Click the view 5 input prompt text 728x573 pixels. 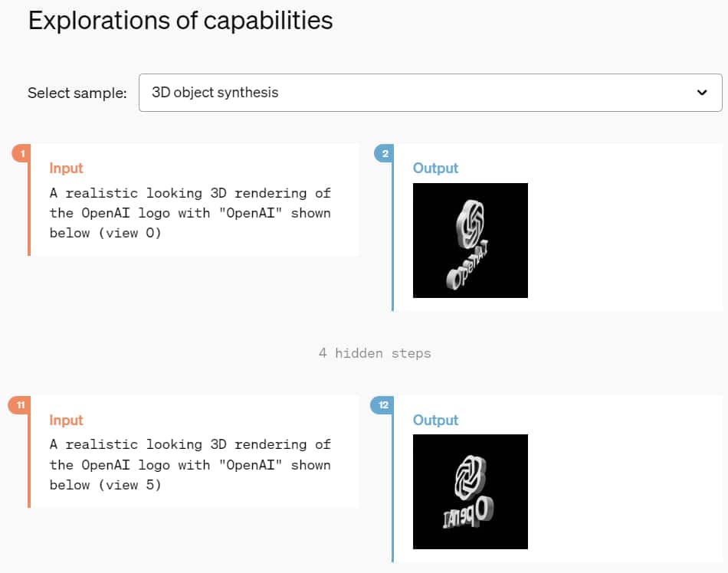[x=190, y=464]
